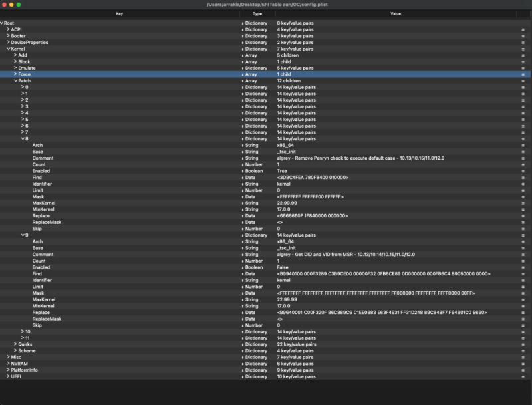This screenshot has width=532, height=405.
Task: Click row menu icon for entry 9 Find
Action: 523,274
